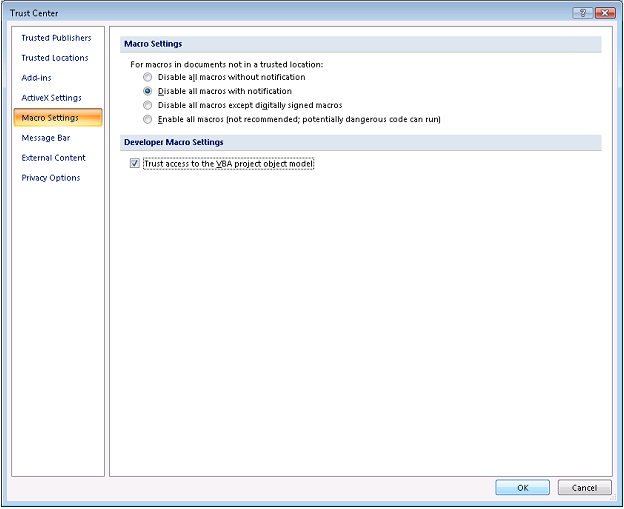Uncheck Trust access to VBA project object model

coord(135,163)
